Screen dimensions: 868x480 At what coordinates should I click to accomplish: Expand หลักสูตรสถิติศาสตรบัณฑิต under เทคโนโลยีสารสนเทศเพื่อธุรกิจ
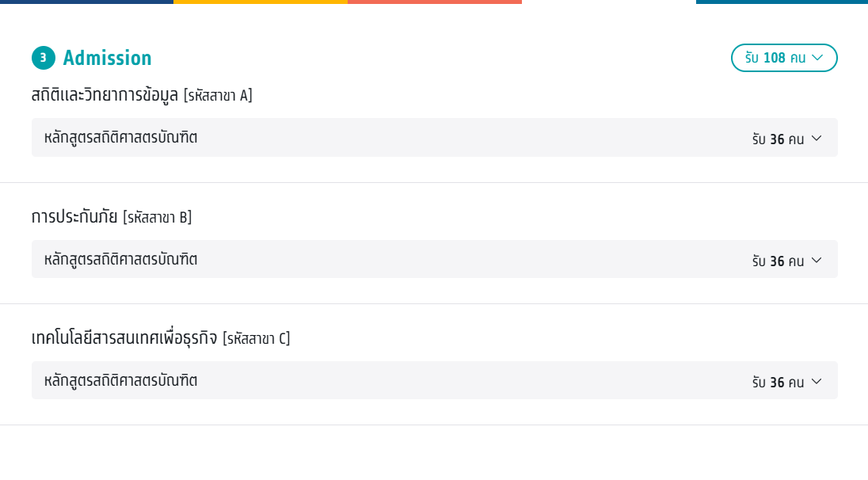pyautogui.click(x=121, y=380)
